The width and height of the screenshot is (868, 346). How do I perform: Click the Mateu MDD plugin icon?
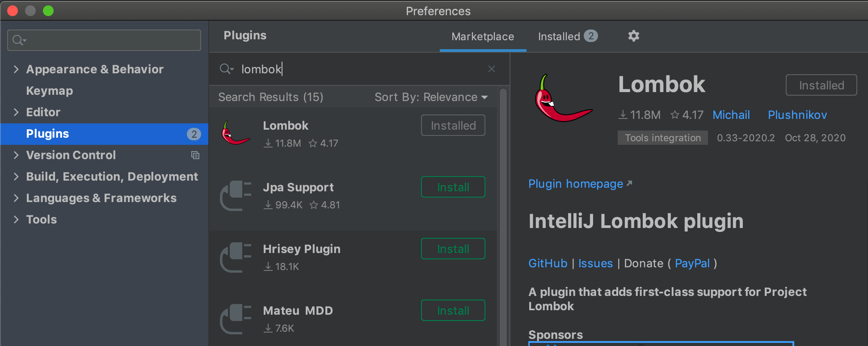236,319
